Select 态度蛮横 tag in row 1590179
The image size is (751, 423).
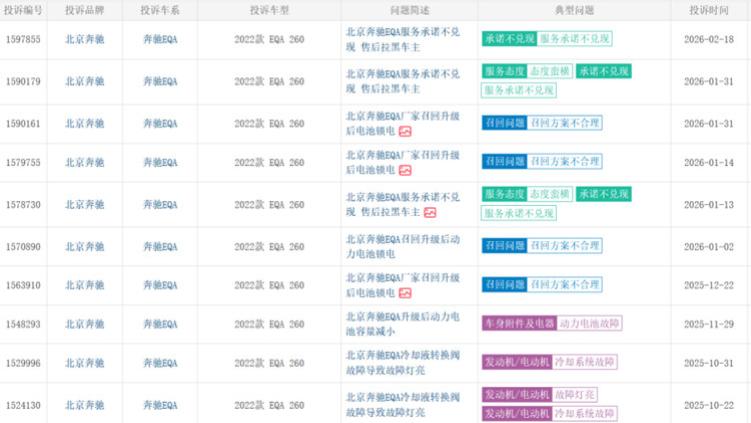pos(549,71)
